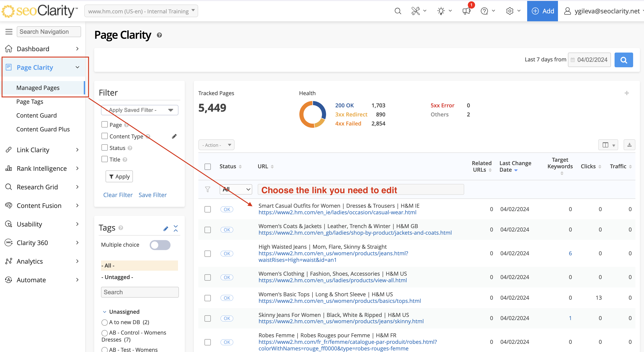Open the announcements megaphone icon

click(466, 11)
